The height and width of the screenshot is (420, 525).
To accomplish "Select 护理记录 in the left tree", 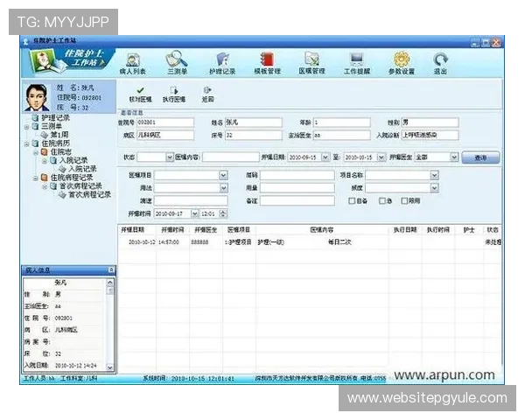I will click(x=56, y=118).
